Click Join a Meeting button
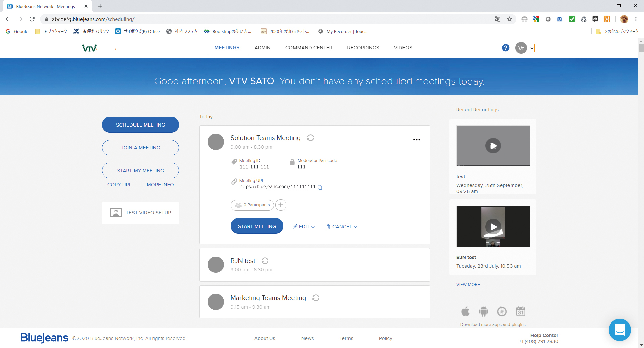The width and height of the screenshot is (644, 348). tap(141, 148)
